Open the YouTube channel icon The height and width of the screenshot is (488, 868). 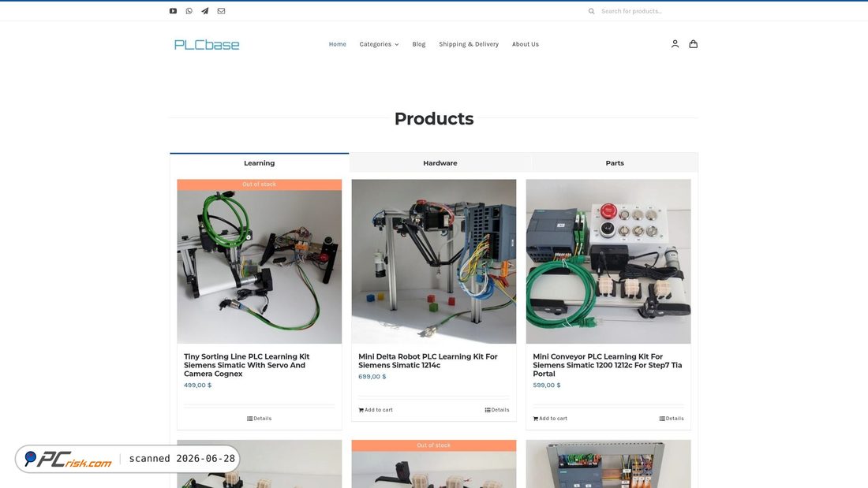[173, 11]
